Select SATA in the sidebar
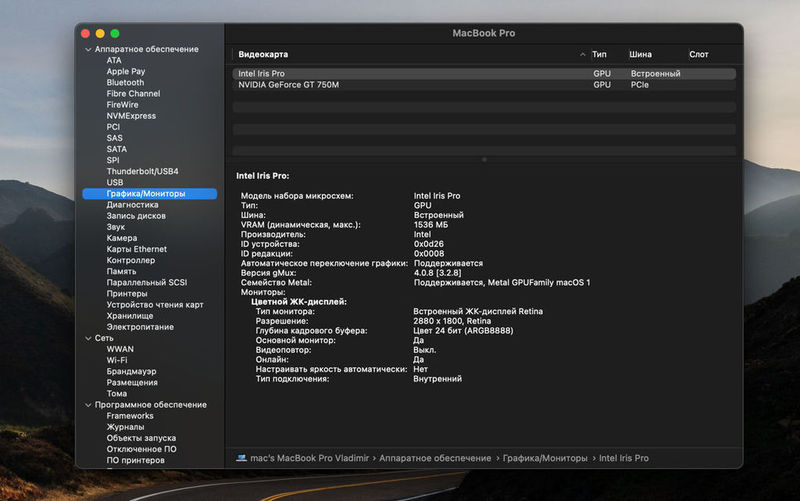Viewport: 800px width, 501px height. (116, 149)
